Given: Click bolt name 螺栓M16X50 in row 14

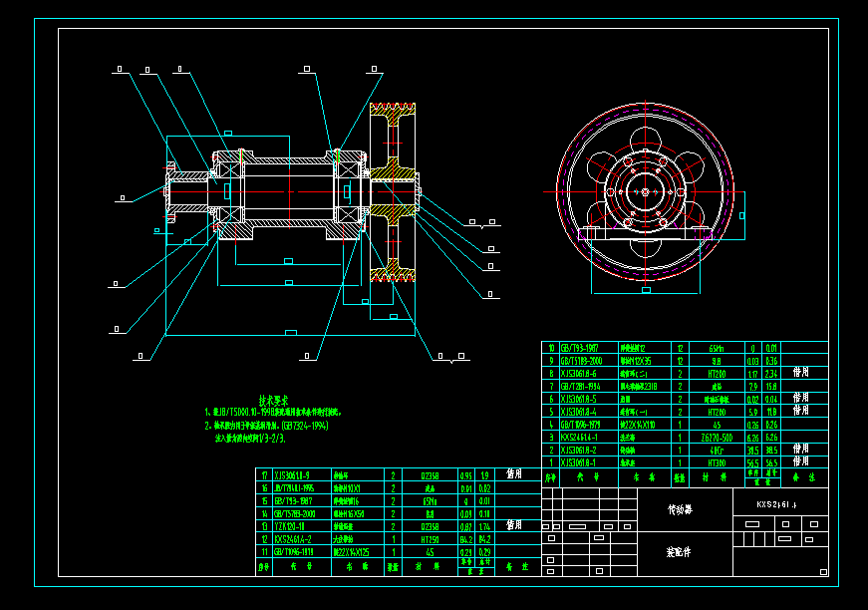Looking at the screenshot, I should [x=349, y=514].
